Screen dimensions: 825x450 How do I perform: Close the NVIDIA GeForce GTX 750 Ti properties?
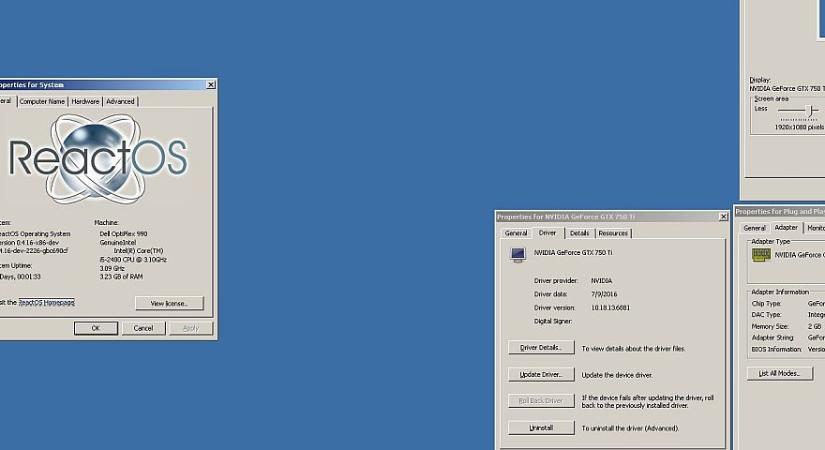[723, 216]
